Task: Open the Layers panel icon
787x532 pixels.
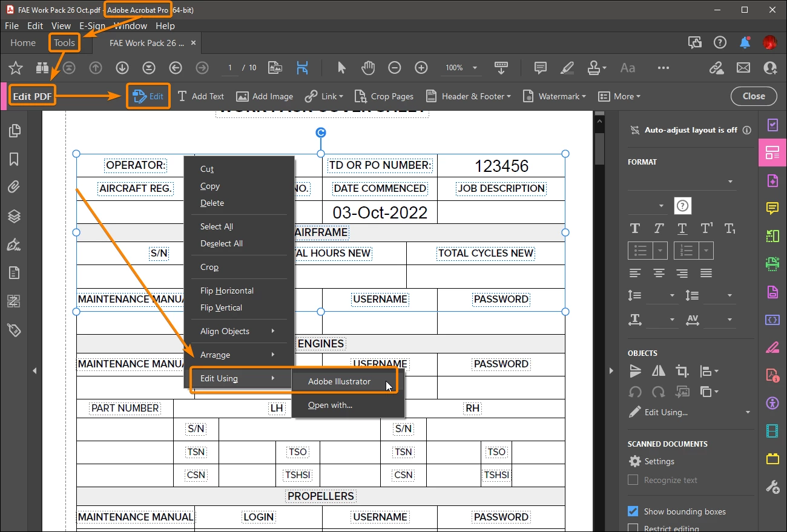Action: pyautogui.click(x=14, y=216)
